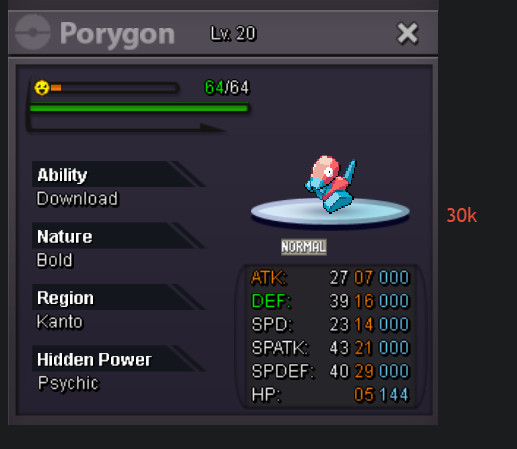Click the happiness smiley face icon

(x=42, y=88)
